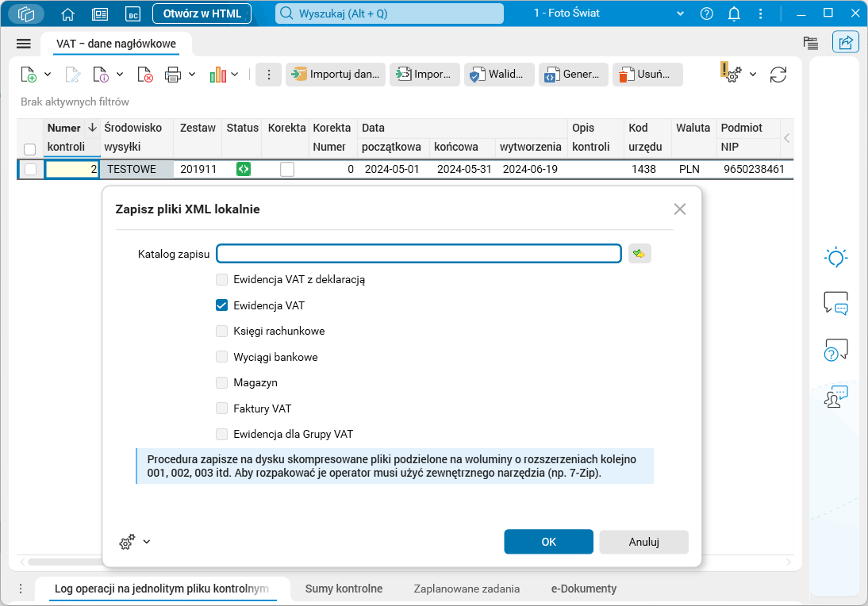
Task: Click the Katalog zapisu input field
Action: point(419,254)
